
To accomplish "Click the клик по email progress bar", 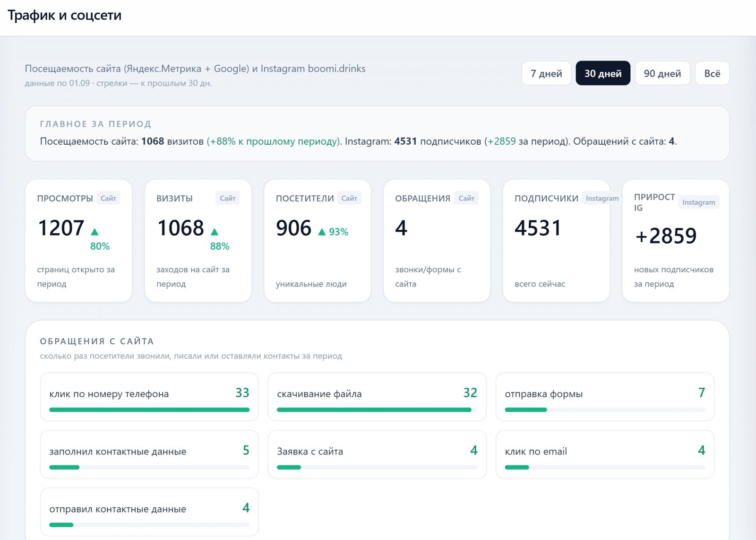I will point(605,468).
